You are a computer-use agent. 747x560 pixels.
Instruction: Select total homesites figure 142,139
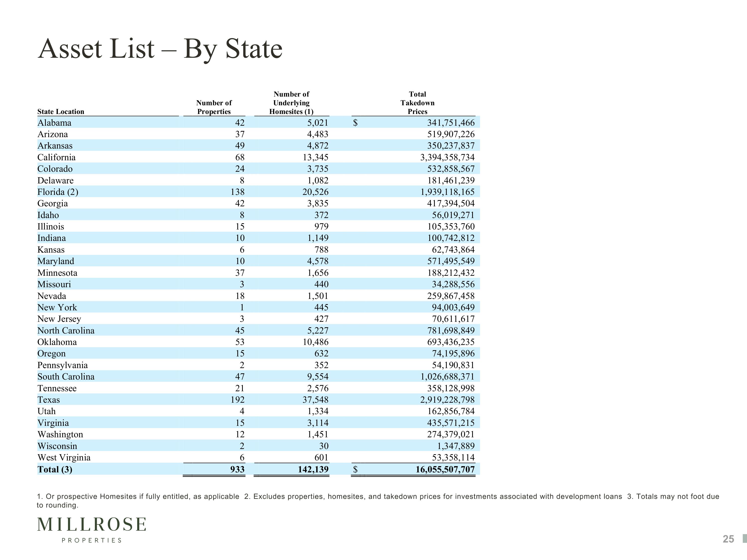(x=313, y=470)
